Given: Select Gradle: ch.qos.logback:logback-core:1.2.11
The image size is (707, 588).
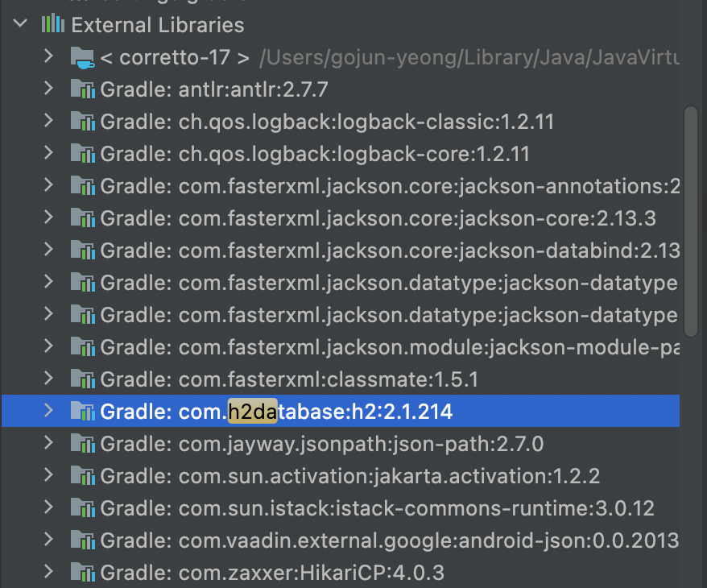Looking at the screenshot, I should click(x=315, y=154).
